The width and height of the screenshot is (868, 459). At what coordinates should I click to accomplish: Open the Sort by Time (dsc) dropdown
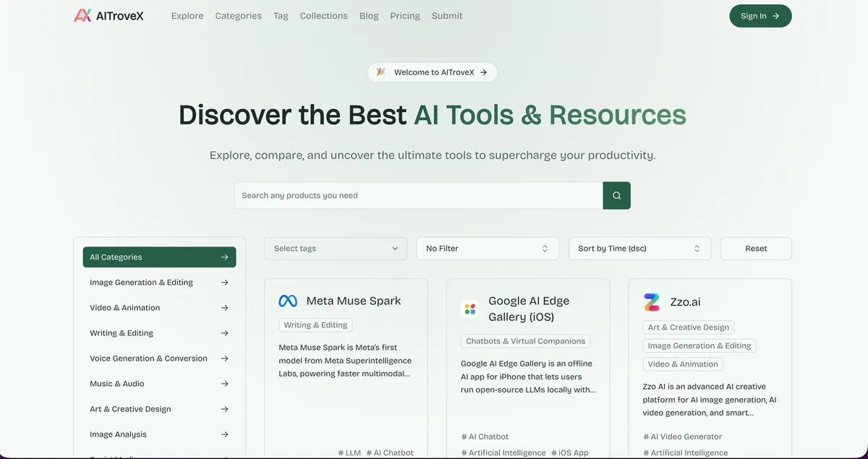coord(639,248)
